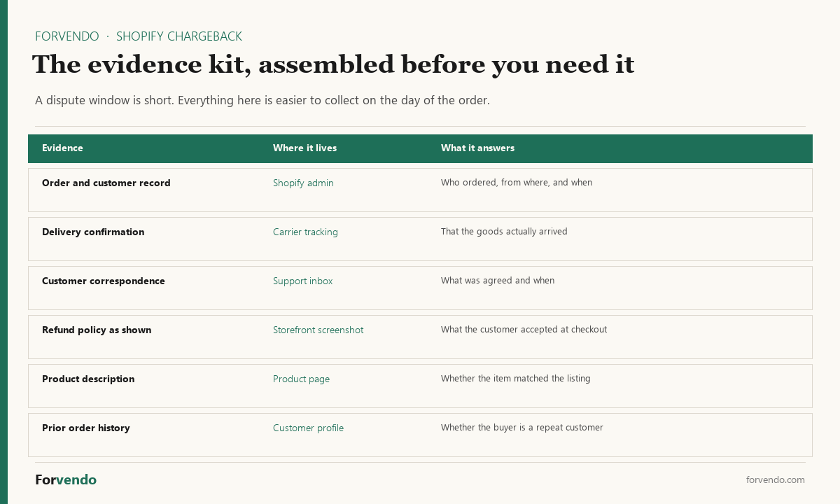840x504 pixels.
Task: Click 'What the customer accepted at checkout'
Action: point(524,330)
